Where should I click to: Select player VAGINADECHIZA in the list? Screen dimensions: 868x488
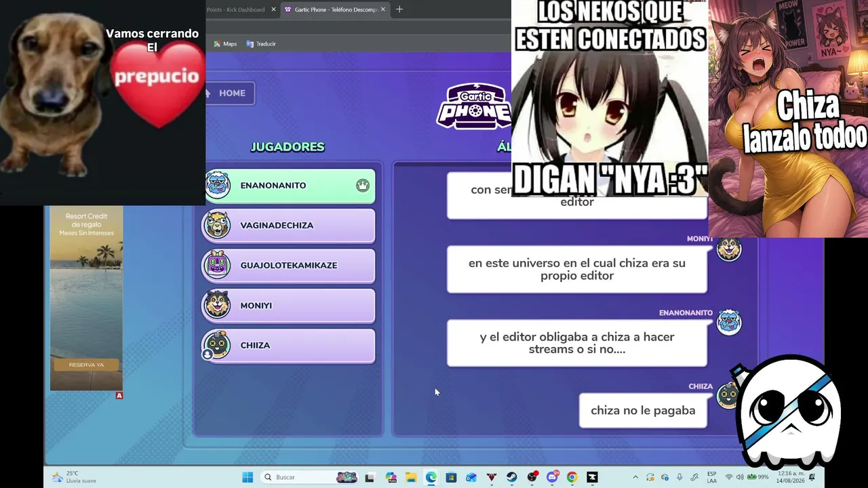[289, 226]
